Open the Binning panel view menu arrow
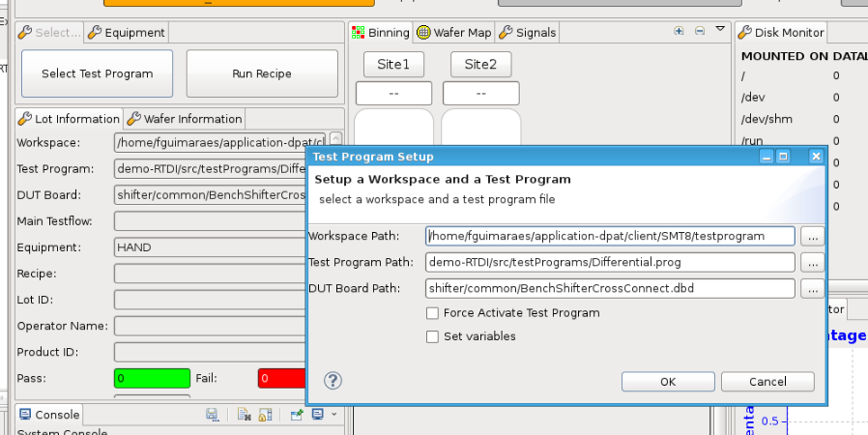Viewport: 868px width, 435px height. (719, 31)
